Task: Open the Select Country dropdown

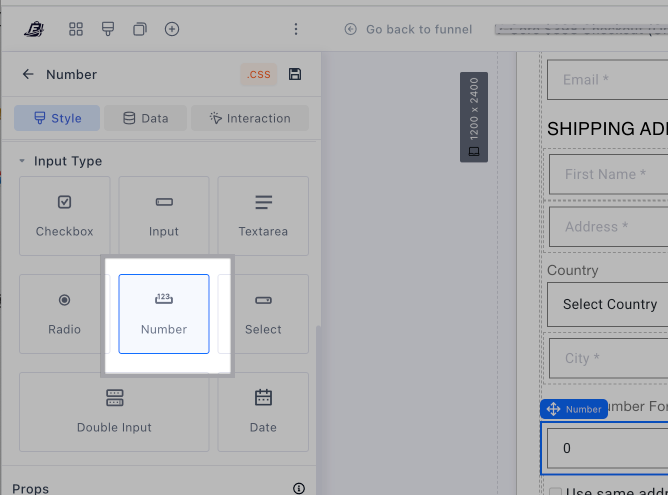Action: click(x=607, y=304)
